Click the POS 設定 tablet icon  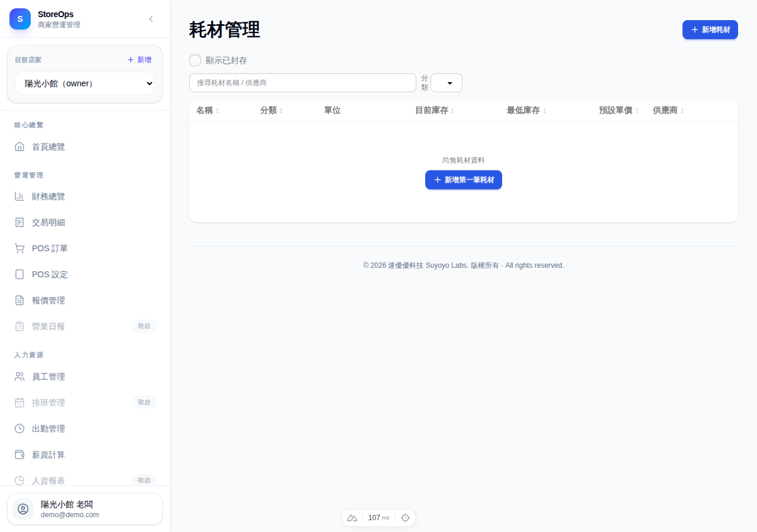[20, 274]
